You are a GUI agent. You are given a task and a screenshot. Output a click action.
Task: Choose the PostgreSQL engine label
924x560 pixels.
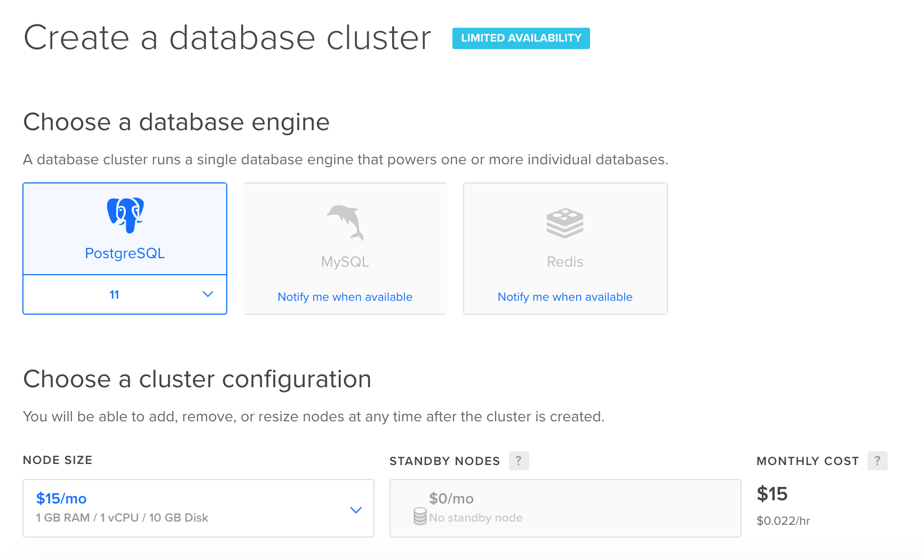click(125, 253)
